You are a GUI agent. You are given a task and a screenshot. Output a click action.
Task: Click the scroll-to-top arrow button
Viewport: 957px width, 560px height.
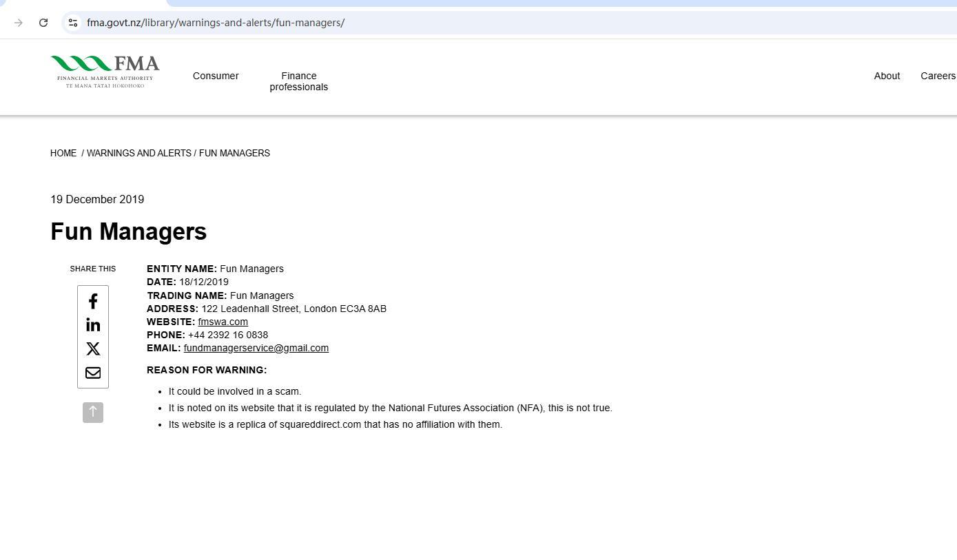click(x=93, y=413)
